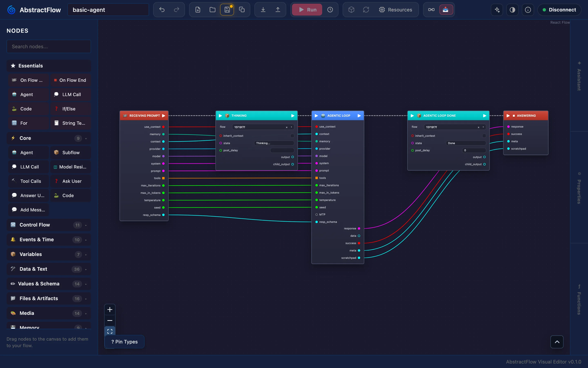The height and width of the screenshot is (368, 588).
Task: Click the Disconnect button
Action: tap(559, 10)
